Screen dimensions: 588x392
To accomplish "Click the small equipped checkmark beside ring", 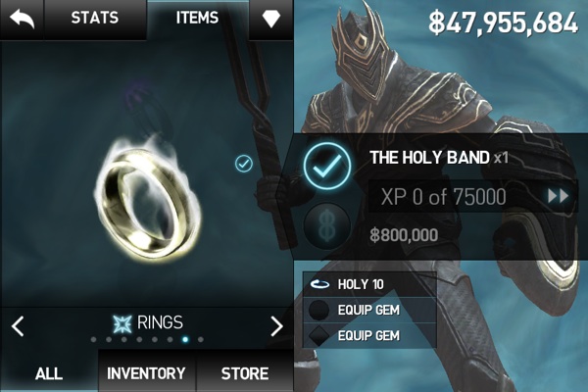I will 244,164.
